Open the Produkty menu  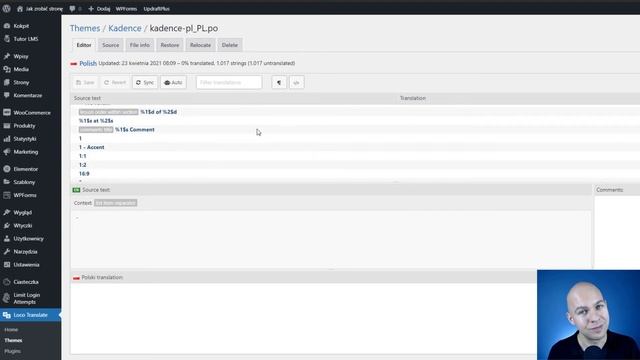(x=24, y=126)
